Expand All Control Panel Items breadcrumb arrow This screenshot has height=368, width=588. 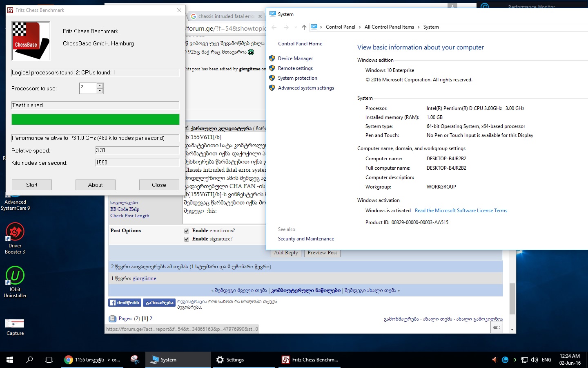pyautogui.click(x=419, y=27)
